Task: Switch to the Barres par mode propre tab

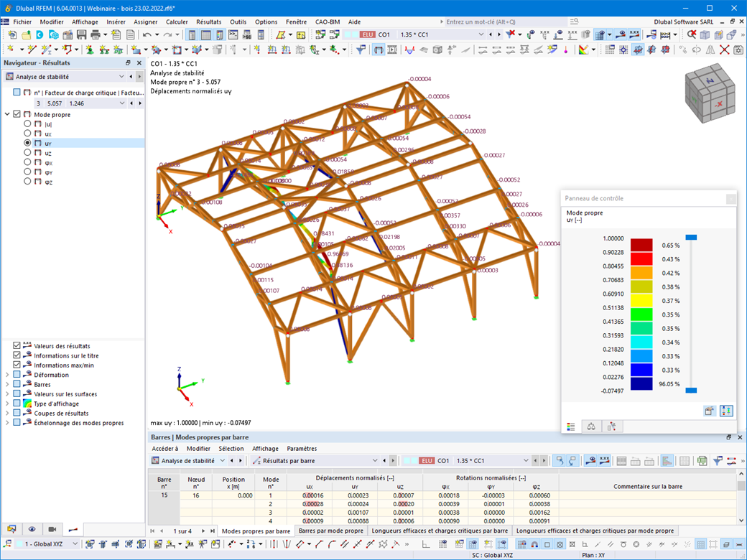Action: pyautogui.click(x=330, y=531)
